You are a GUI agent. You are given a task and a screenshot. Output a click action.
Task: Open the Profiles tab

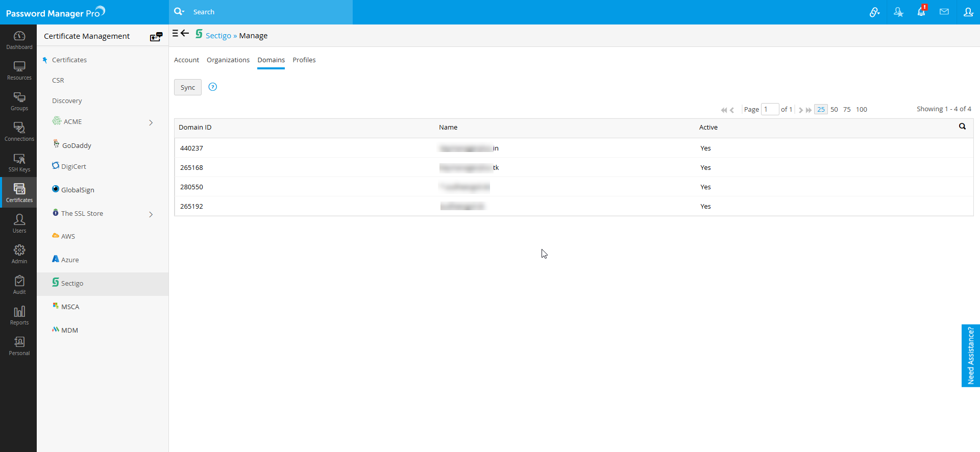[304, 60]
